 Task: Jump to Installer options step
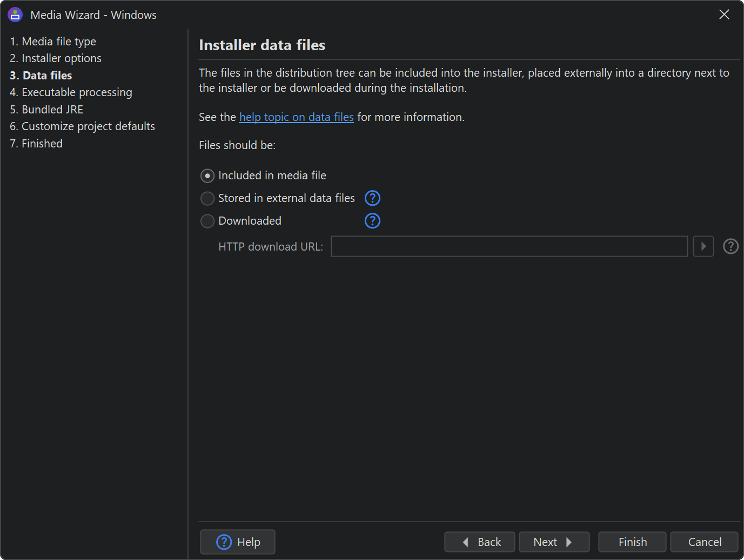click(x=56, y=58)
